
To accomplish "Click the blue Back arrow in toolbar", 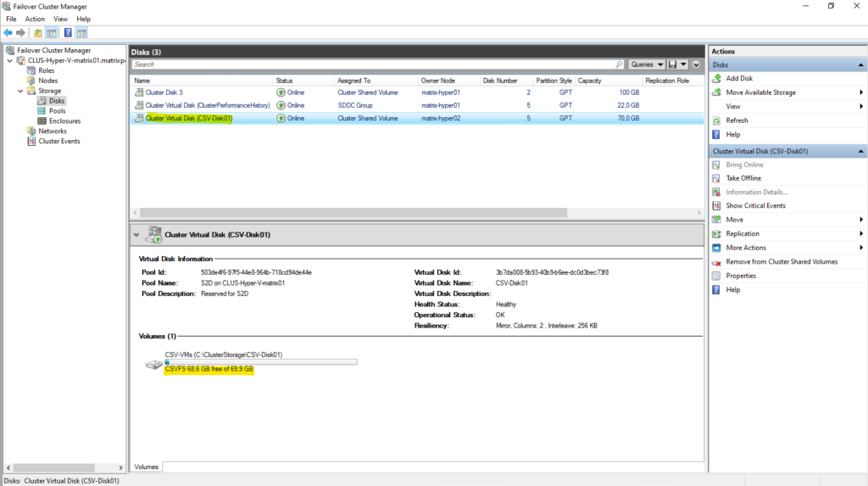I will click(x=8, y=33).
